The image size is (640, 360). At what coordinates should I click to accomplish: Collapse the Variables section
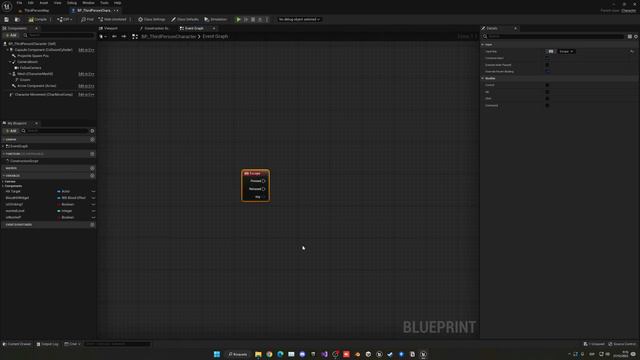(x=3, y=176)
